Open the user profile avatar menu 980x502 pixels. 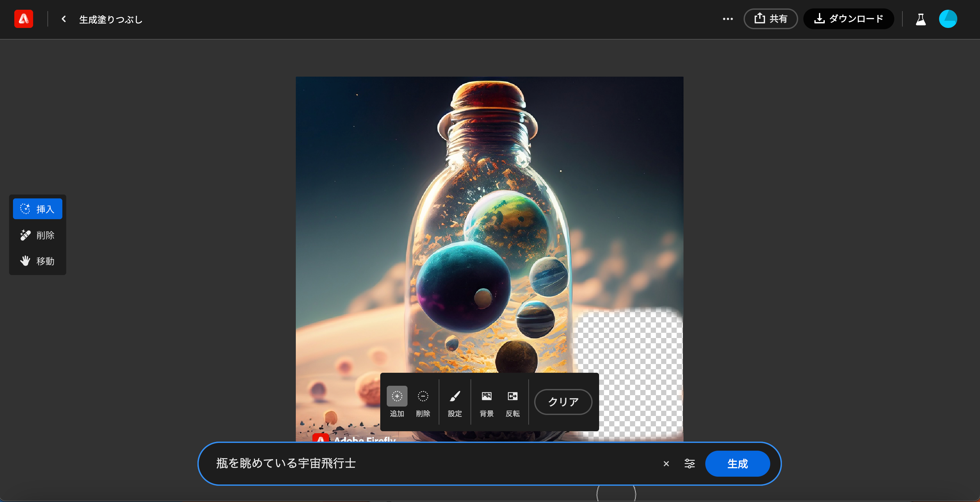click(x=948, y=19)
